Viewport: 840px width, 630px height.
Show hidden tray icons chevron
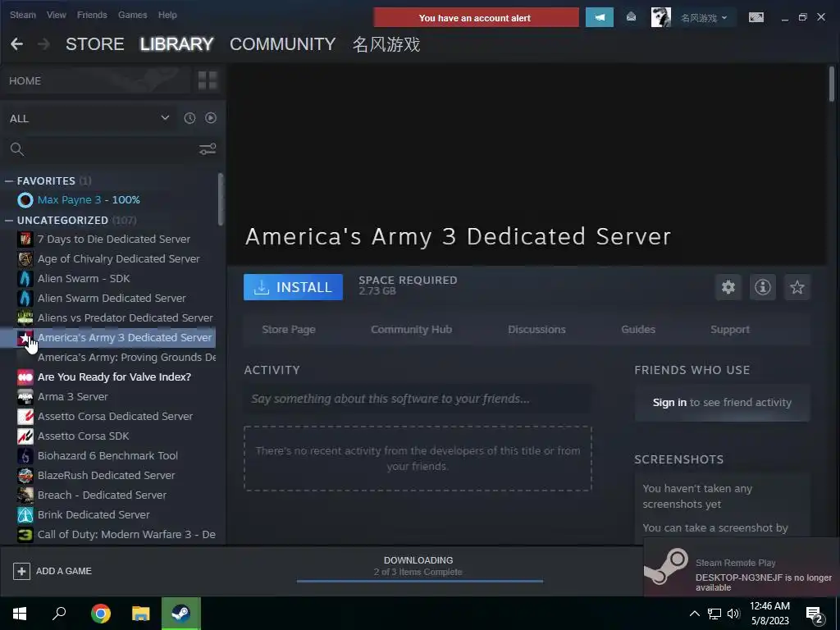point(694,614)
